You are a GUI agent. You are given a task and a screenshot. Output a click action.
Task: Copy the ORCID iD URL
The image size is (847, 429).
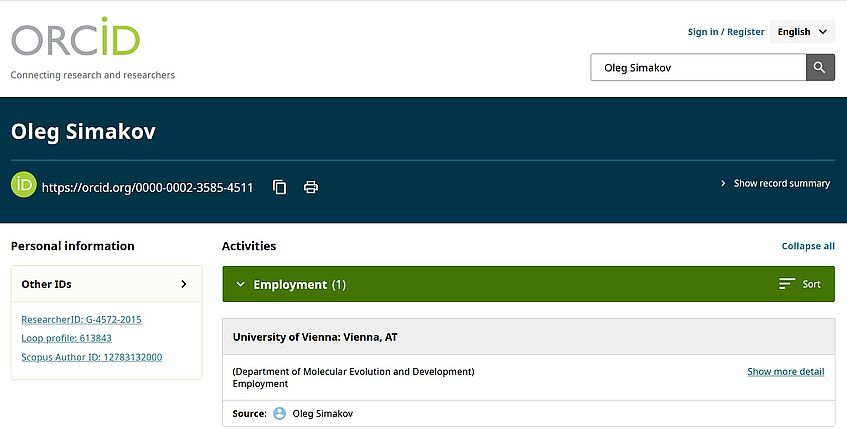280,187
